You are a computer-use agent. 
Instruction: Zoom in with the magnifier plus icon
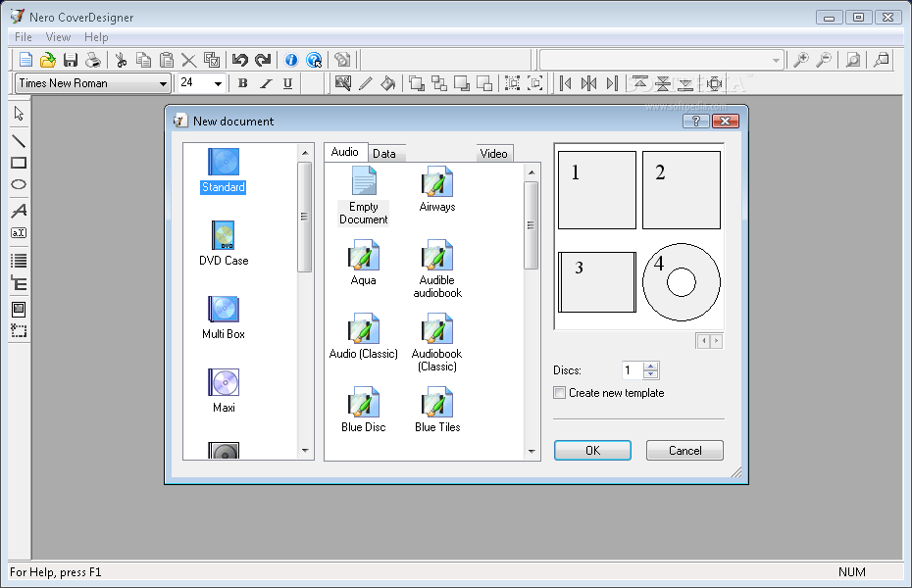[x=801, y=60]
